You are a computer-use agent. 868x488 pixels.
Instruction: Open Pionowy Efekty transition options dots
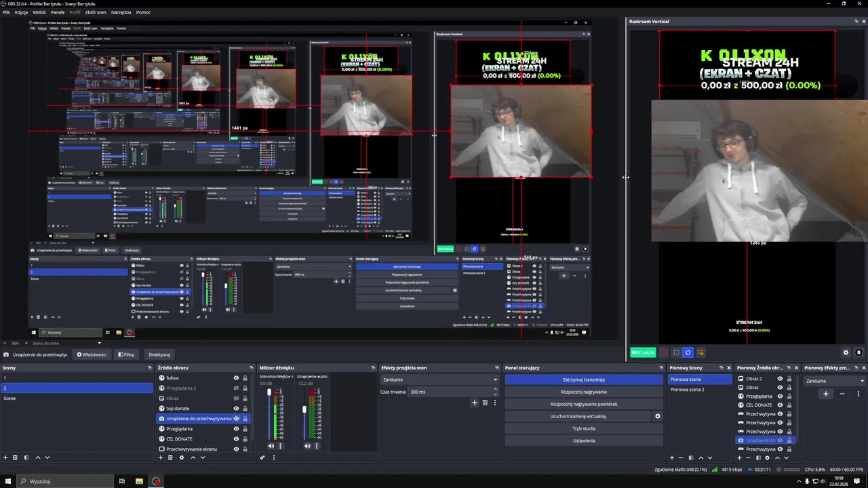coord(859,394)
